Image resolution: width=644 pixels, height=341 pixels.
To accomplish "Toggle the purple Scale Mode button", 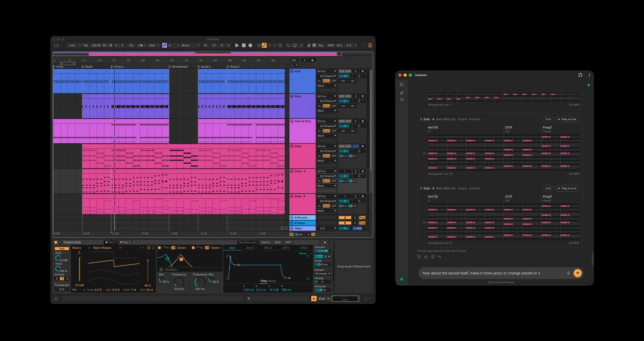I will [165, 46].
